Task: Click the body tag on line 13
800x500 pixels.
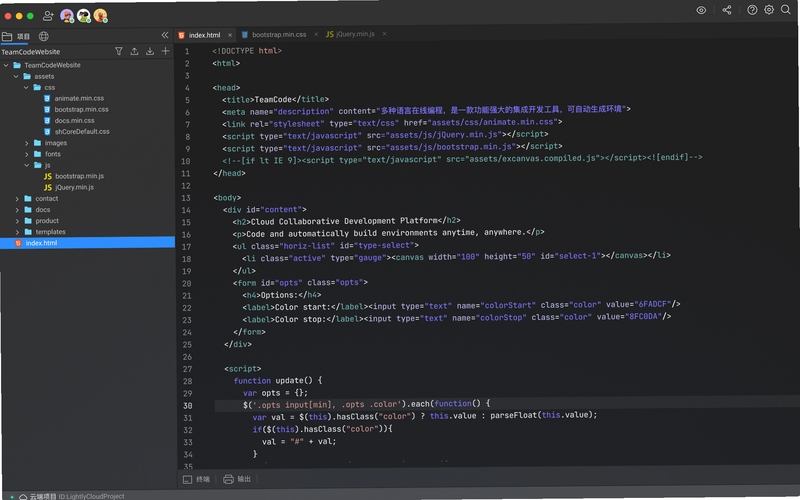Action: (227, 198)
